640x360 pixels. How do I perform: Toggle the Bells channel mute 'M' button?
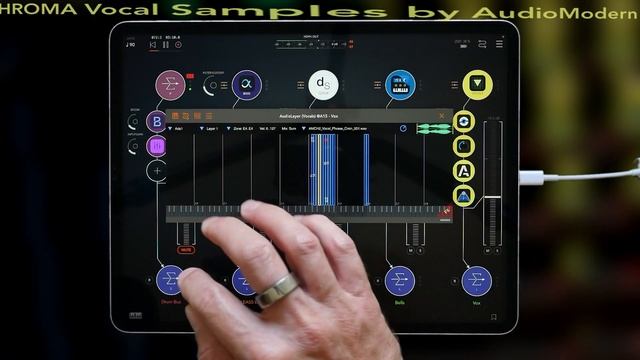point(411,251)
